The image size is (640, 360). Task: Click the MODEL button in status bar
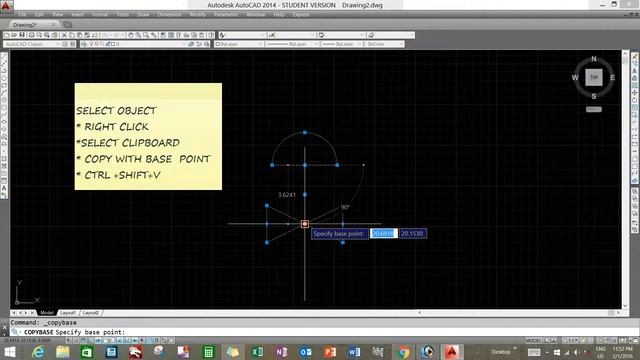[533, 340]
